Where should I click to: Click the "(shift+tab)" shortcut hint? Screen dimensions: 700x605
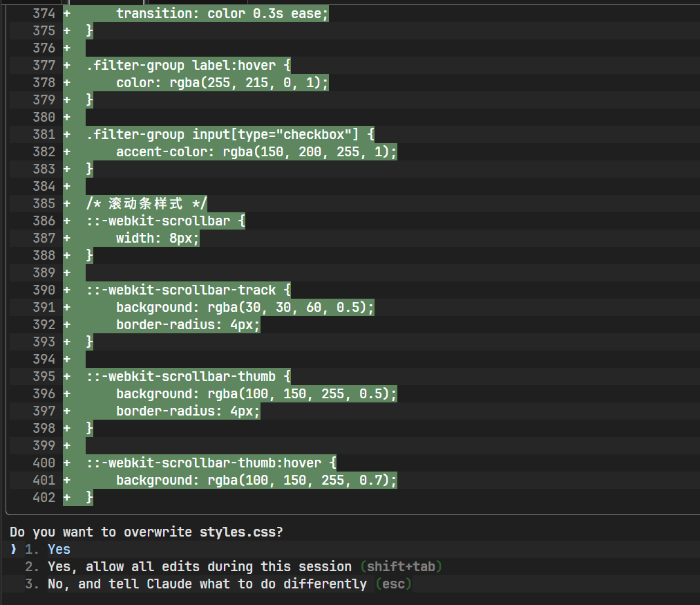point(401,566)
